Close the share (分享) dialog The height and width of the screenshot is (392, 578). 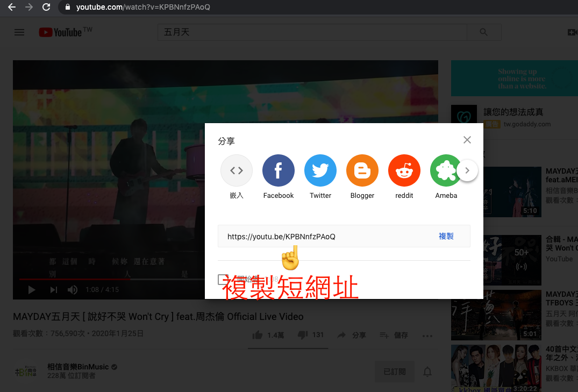coord(467,140)
